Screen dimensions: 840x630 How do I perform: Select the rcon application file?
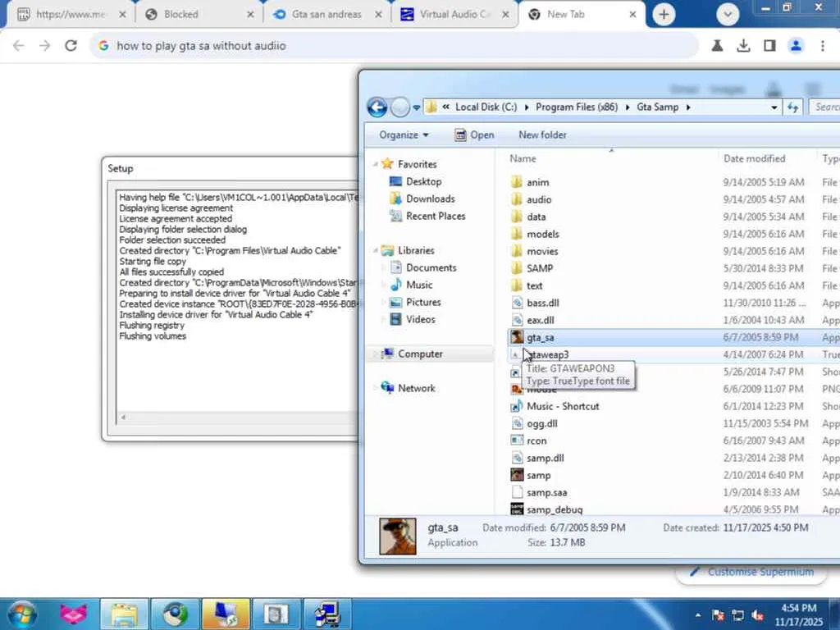(536, 441)
